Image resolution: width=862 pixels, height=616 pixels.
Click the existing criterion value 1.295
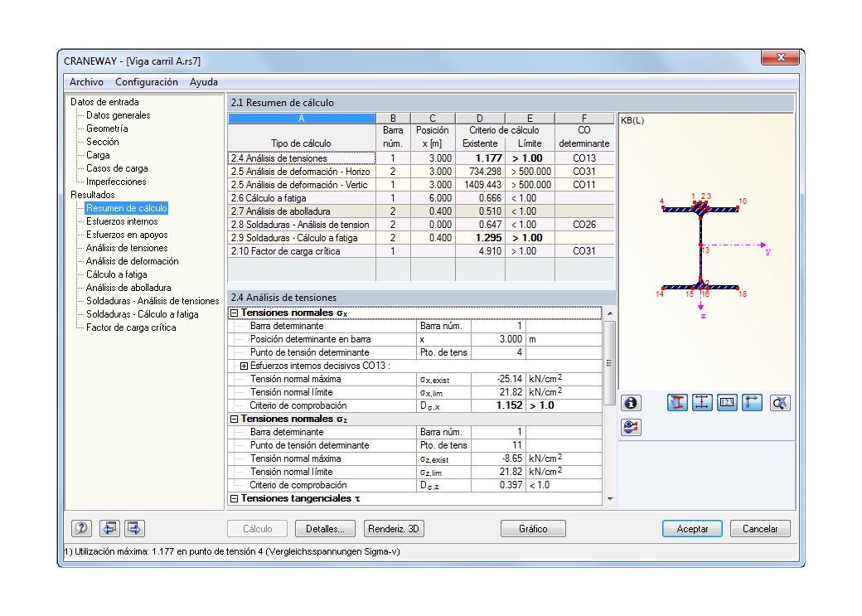pos(480,238)
